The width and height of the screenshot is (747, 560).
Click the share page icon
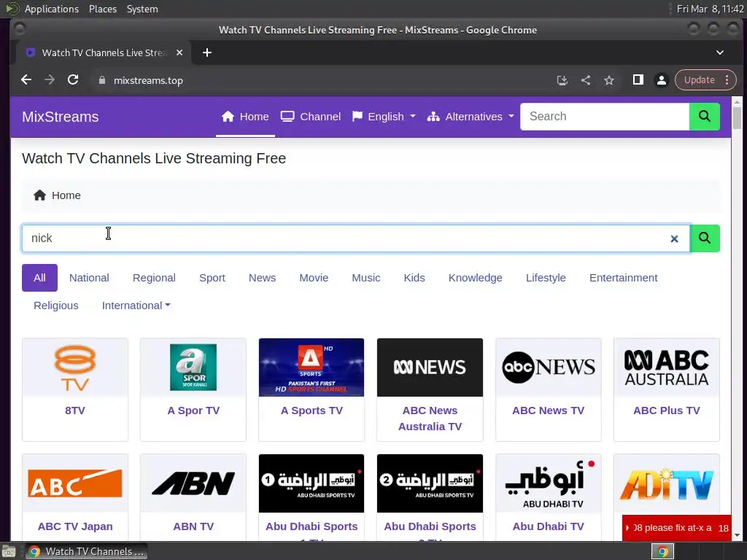586,80
